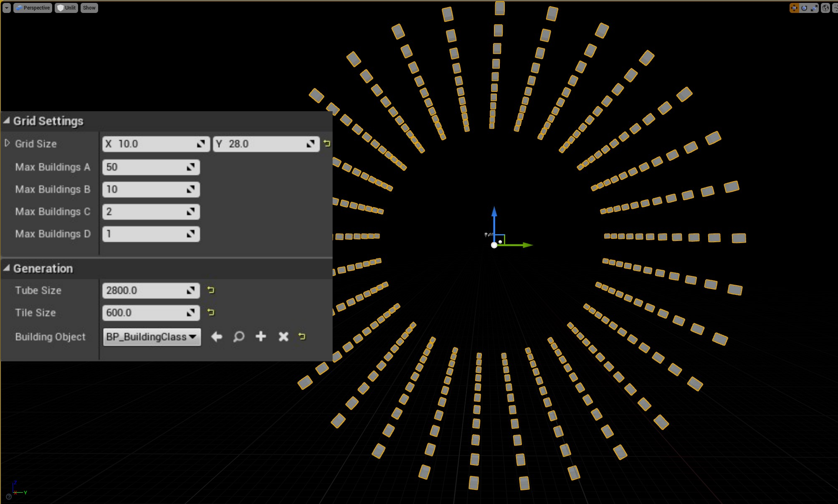Open the Show flags menu
The image size is (838, 504).
pos(89,8)
